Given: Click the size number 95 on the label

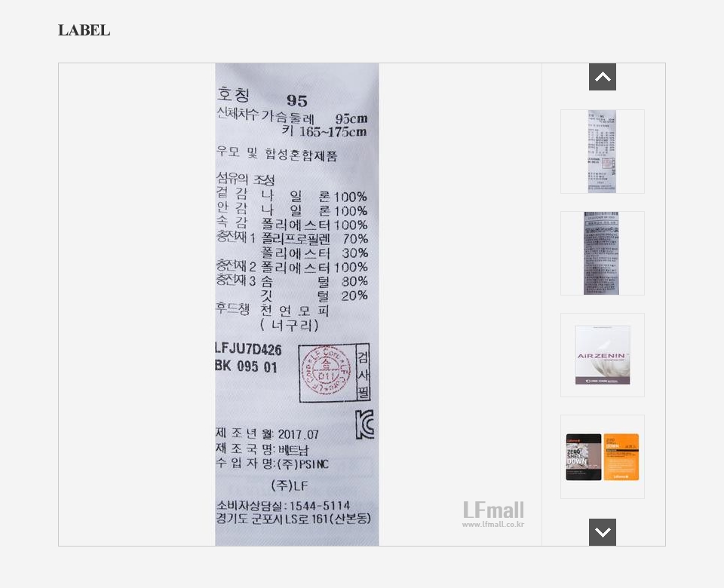Looking at the screenshot, I should [x=297, y=100].
